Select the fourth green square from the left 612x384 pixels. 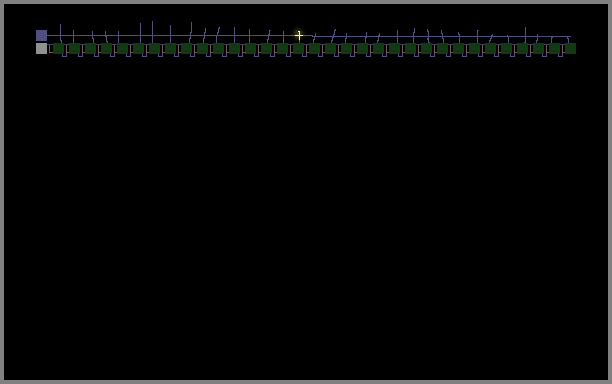pos(107,48)
